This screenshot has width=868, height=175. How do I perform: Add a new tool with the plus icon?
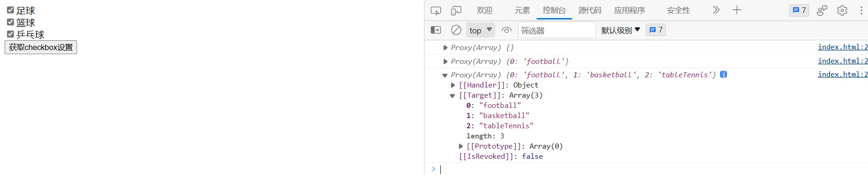tap(737, 10)
